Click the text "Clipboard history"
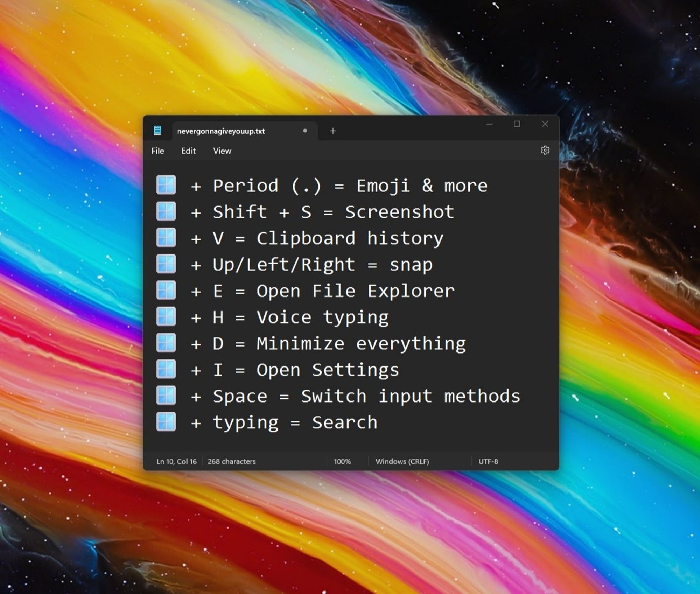700x594 pixels. pyautogui.click(x=350, y=239)
